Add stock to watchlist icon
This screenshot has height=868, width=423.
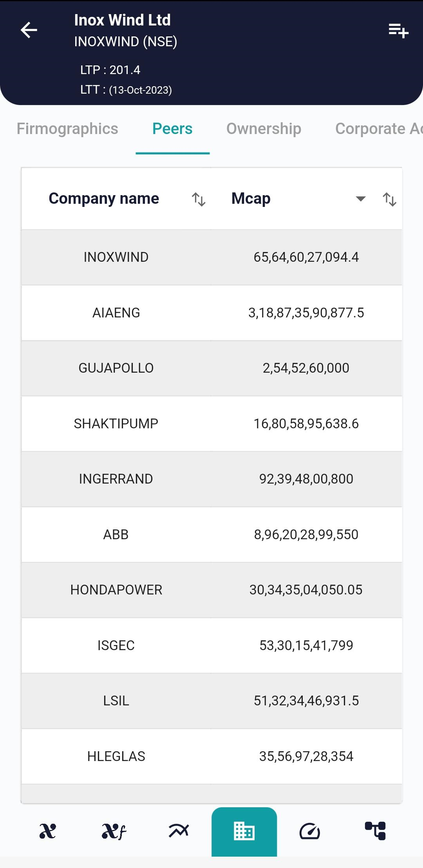(398, 30)
